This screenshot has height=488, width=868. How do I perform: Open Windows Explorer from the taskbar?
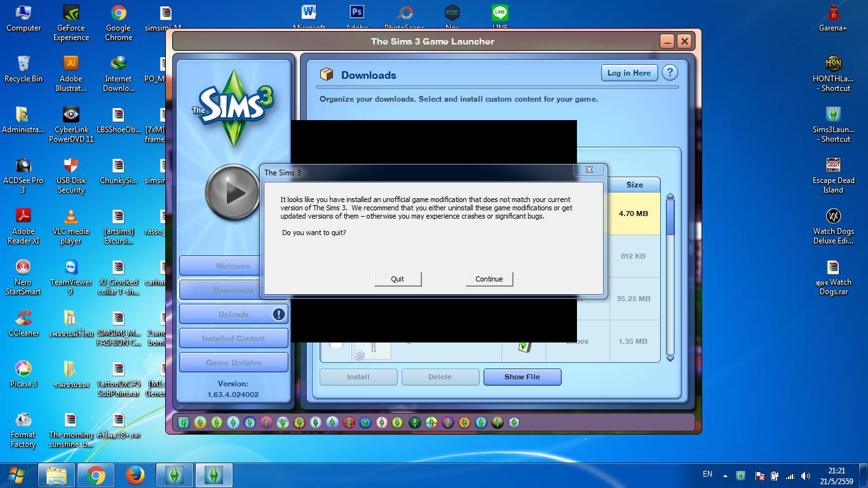click(x=57, y=475)
